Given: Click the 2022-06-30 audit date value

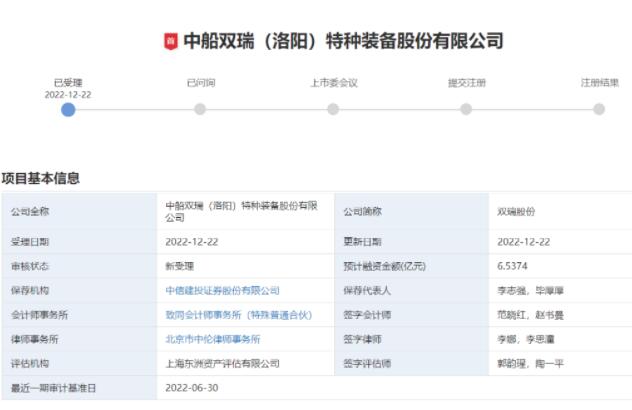Looking at the screenshot, I should [192, 388].
